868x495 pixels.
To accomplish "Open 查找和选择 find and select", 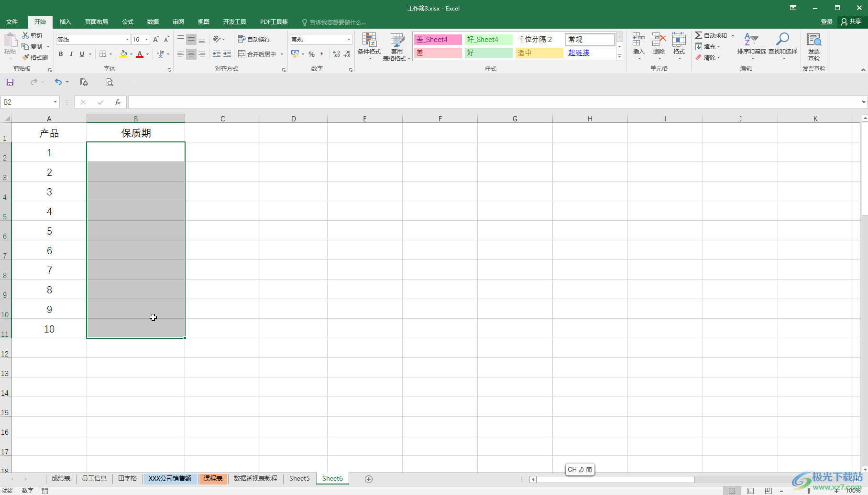I will click(783, 45).
